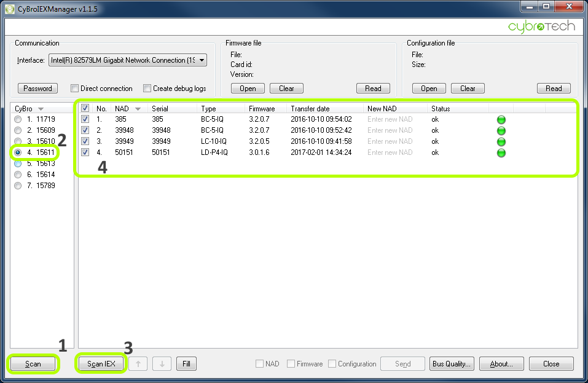
Task: Toggle Create debug logs checkbox
Action: coord(147,89)
